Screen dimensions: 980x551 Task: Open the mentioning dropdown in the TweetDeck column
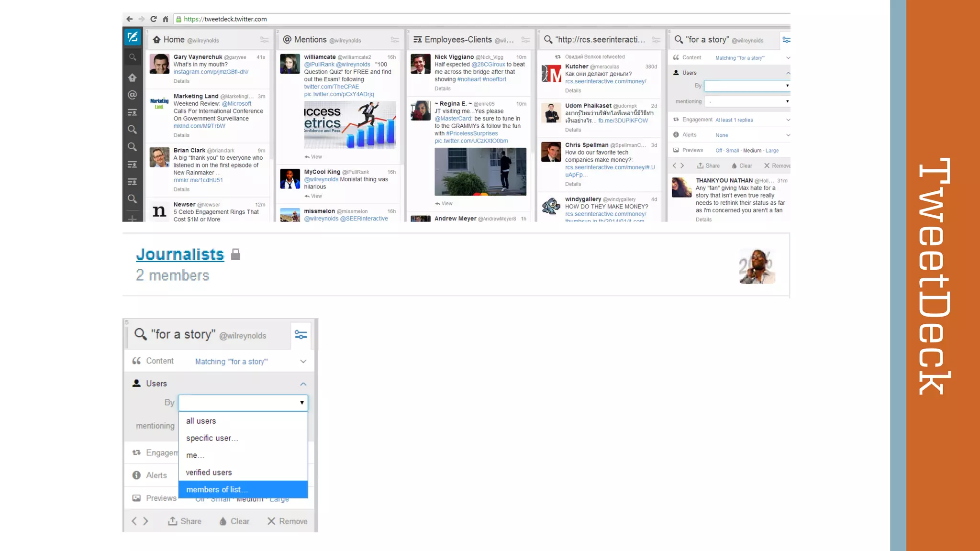[747, 101]
